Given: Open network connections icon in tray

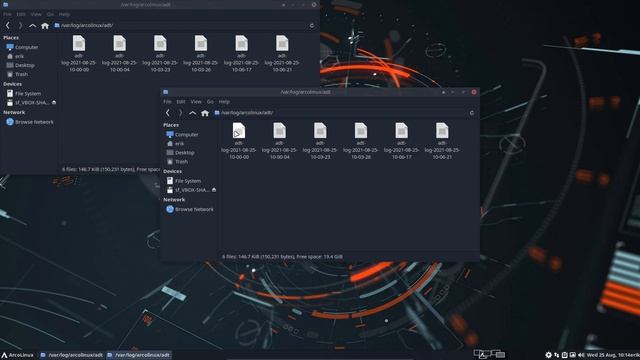Looking at the screenshot, I should tap(557, 355).
